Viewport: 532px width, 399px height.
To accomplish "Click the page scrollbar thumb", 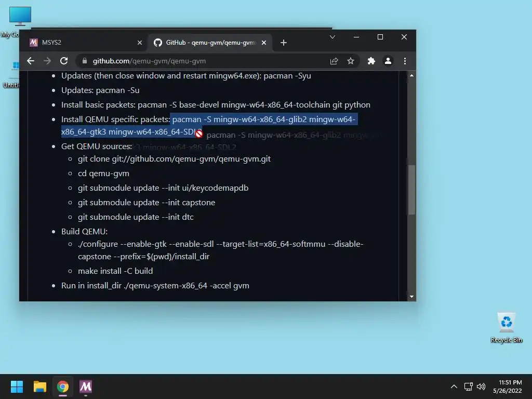I will (411, 190).
